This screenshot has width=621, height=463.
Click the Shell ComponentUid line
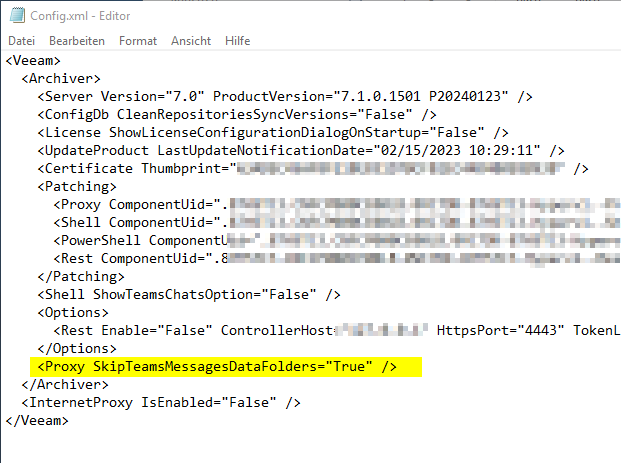coord(337,223)
